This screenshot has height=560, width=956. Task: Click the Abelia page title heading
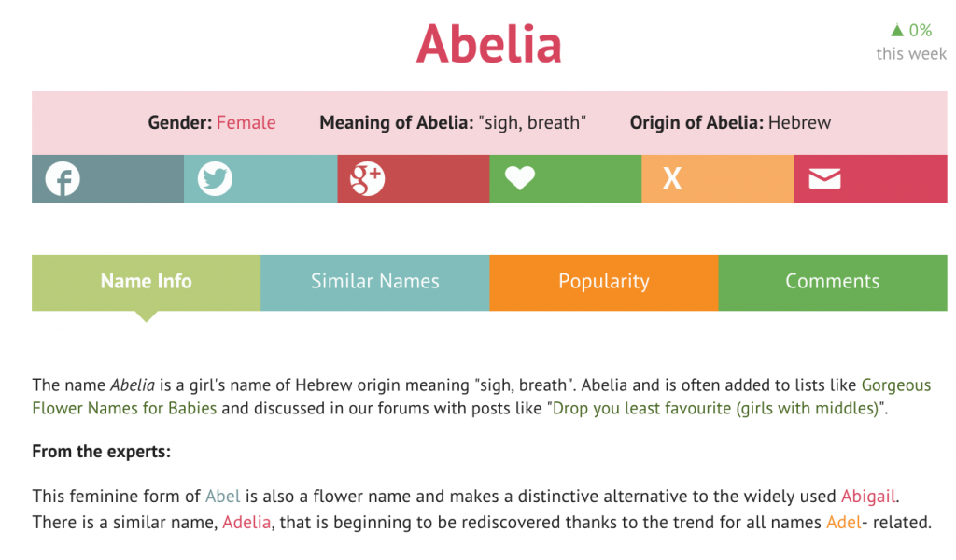pos(489,44)
